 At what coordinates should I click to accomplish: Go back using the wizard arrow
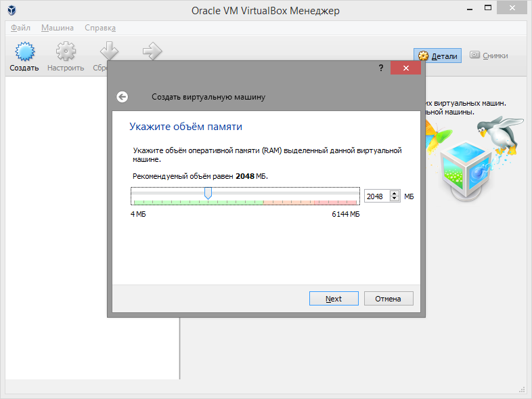[x=123, y=97]
